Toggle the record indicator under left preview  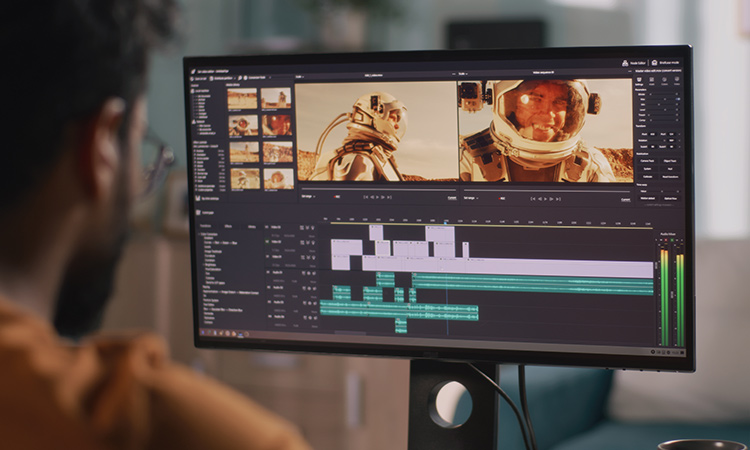coord(337,196)
